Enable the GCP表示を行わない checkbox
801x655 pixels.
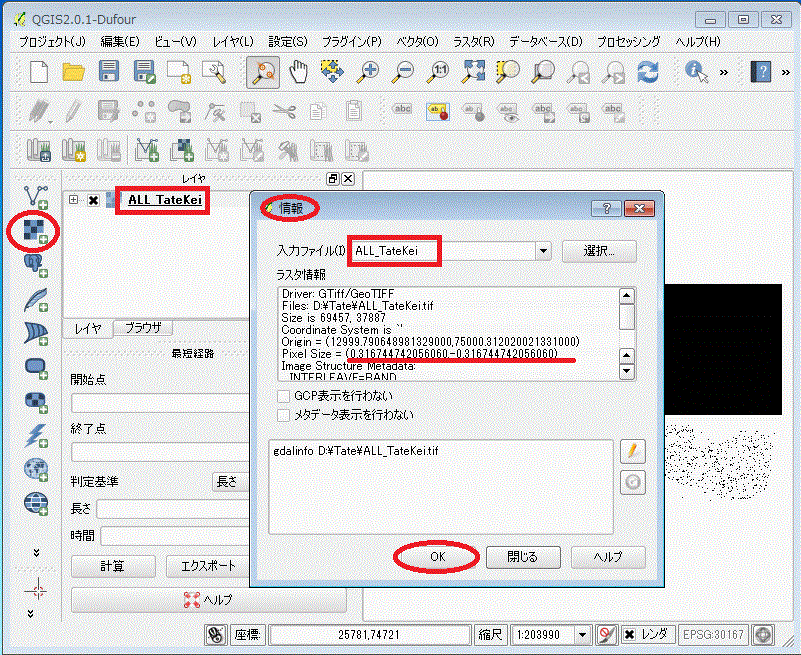click(x=285, y=395)
